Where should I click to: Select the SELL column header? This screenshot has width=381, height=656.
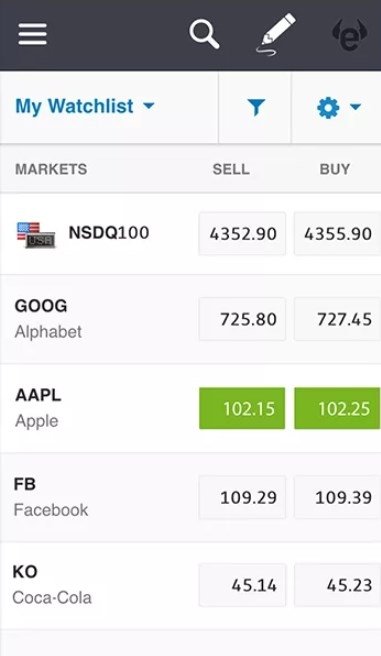coord(231,169)
